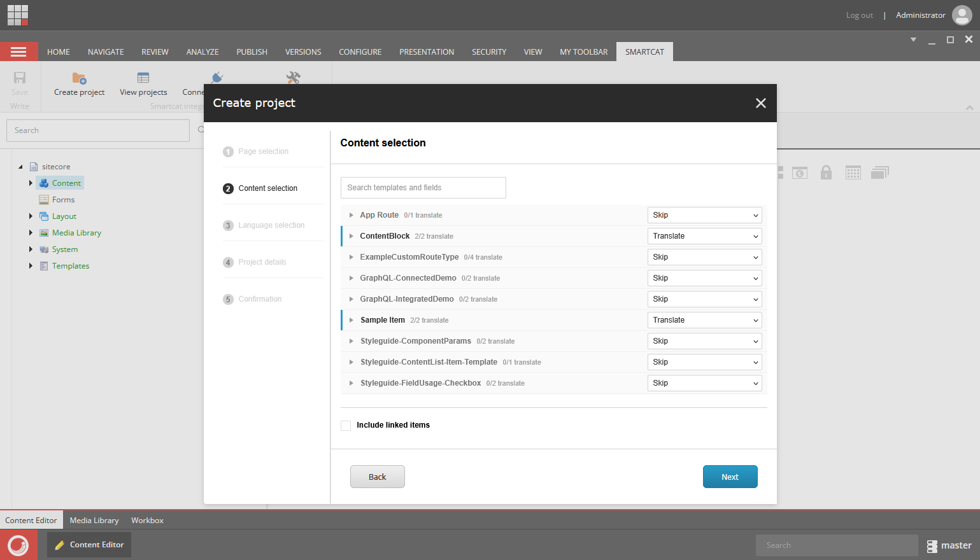980x560 pixels.
Task: Click the Templates tree item icon
Action: point(44,266)
